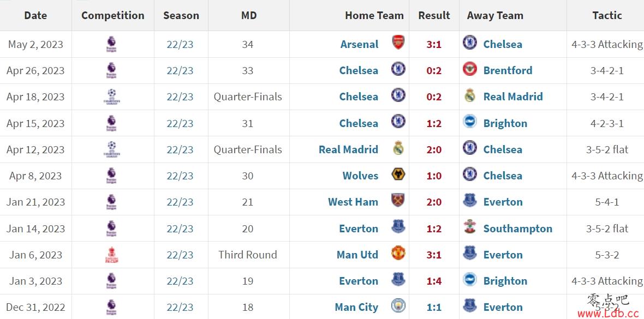Open the Brentford team link
644x319 pixels.
(x=508, y=70)
